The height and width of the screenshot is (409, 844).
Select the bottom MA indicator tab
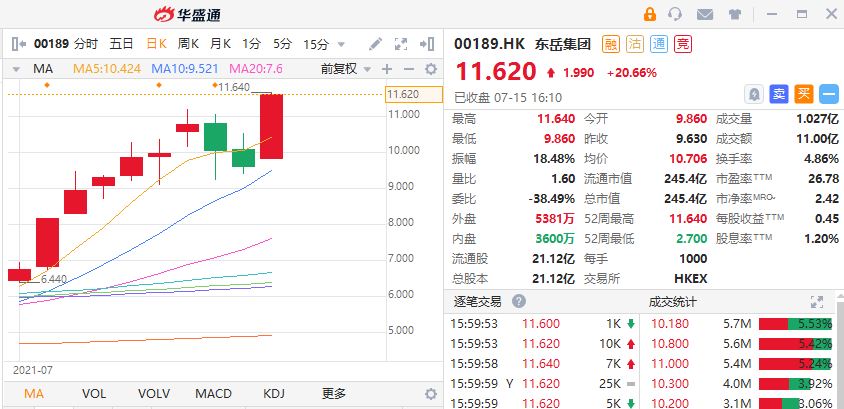[x=33, y=394]
